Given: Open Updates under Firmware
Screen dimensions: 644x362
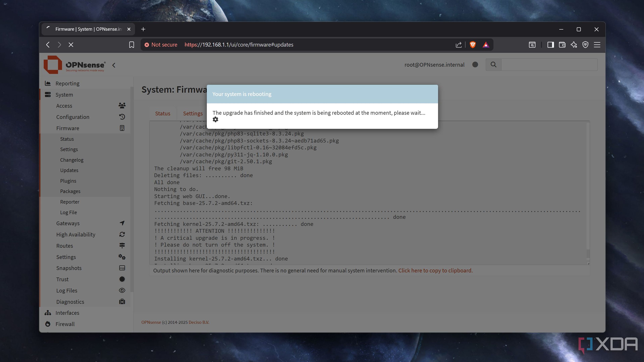Looking at the screenshot, I should point(69,170).
